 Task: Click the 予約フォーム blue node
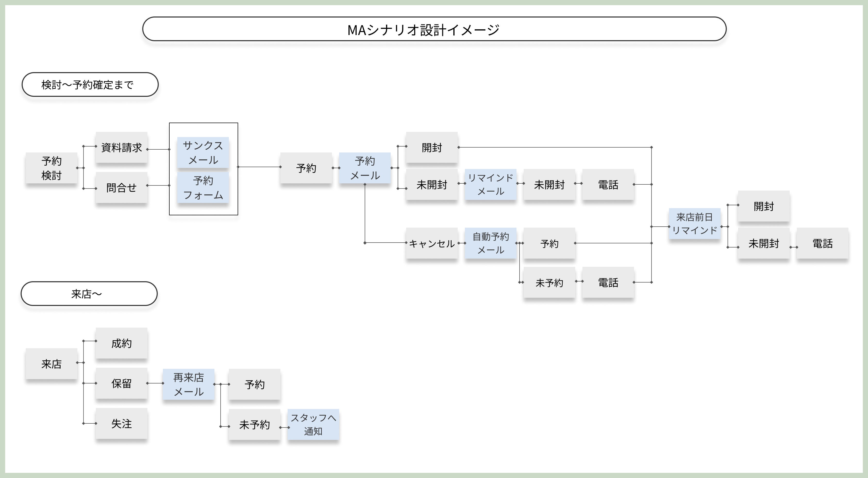click(x=203, y=187)
